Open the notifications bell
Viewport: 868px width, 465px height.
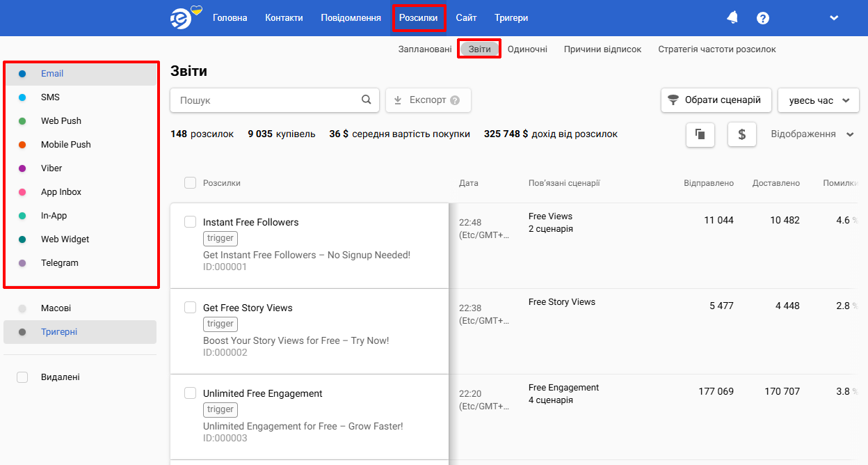pos(732,18)
